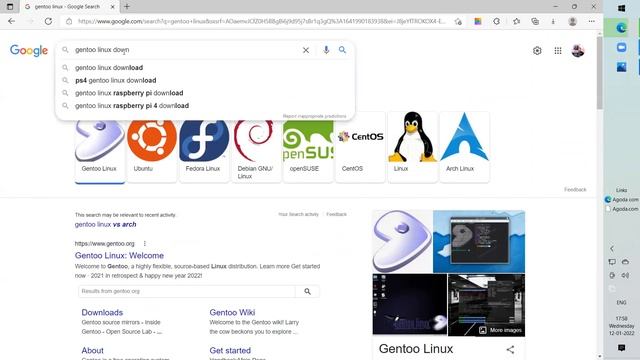Open Edge profile avatar in toolbar

(x=573, y=21)
